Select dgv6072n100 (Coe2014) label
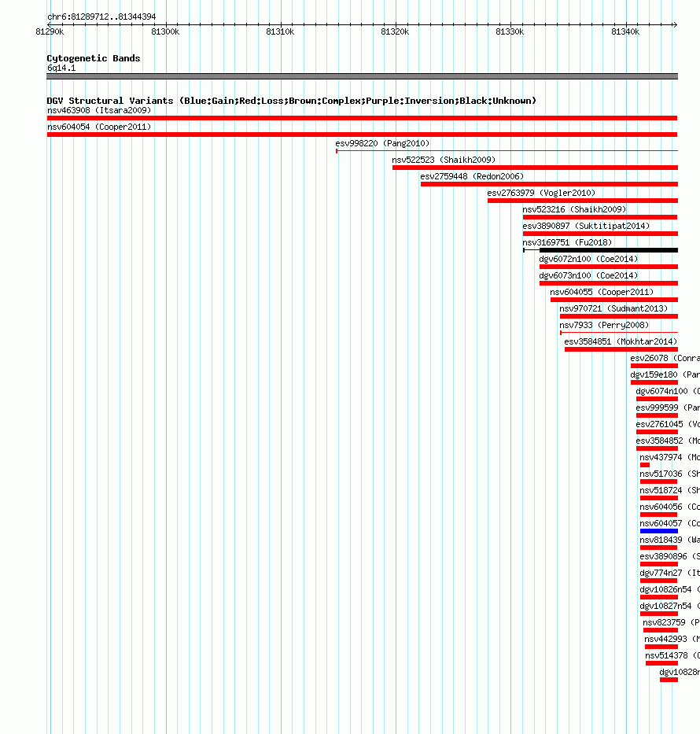This screenshot has height=734, width=700. click(588, 260)
